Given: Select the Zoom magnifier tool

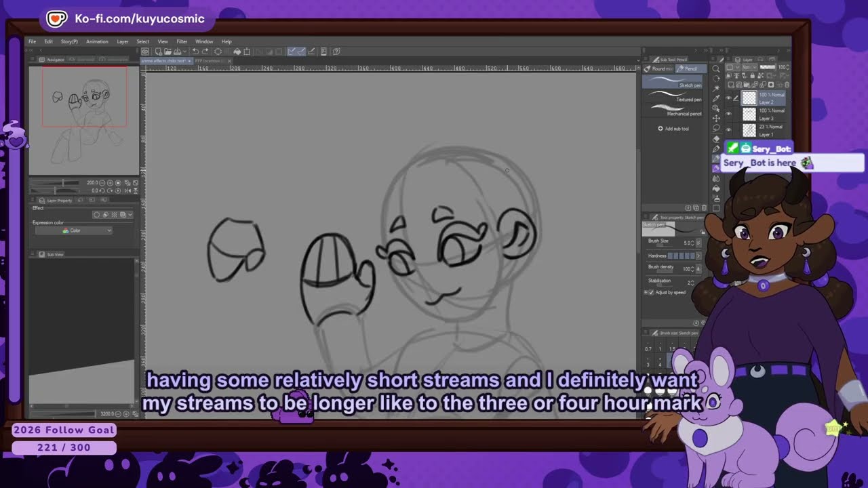Looking at the screenshot, I should coord(716,68).
